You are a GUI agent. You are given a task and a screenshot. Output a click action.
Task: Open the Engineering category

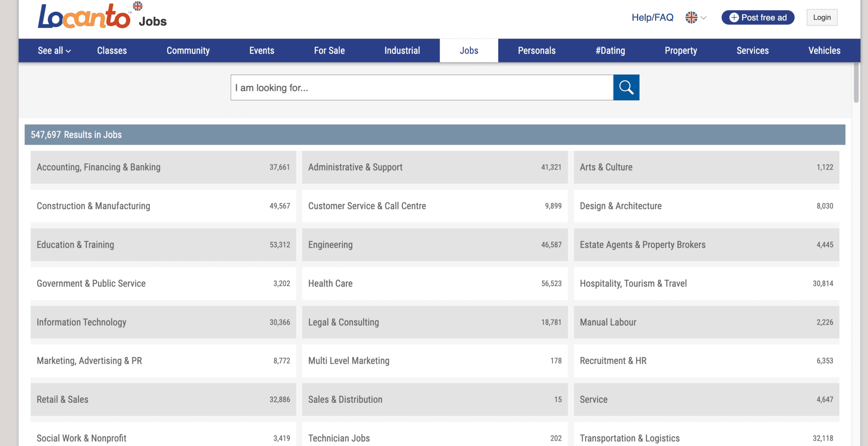pos(434,244)
